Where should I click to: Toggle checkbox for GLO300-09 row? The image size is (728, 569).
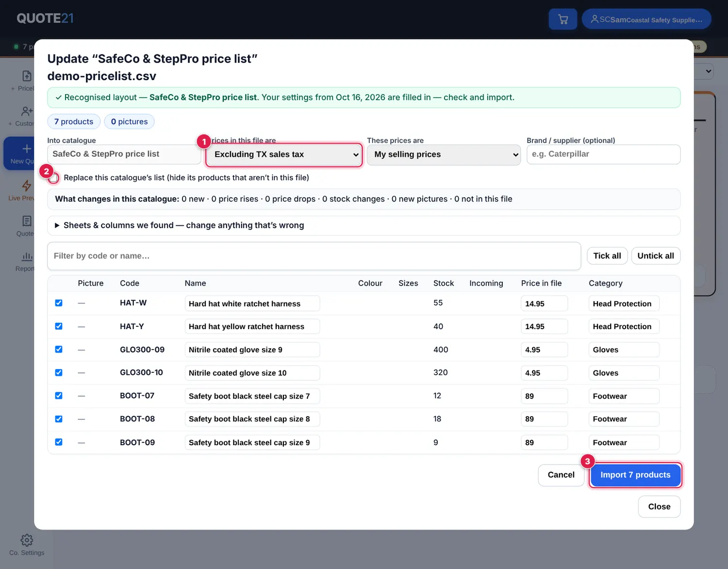coord(59,350)
